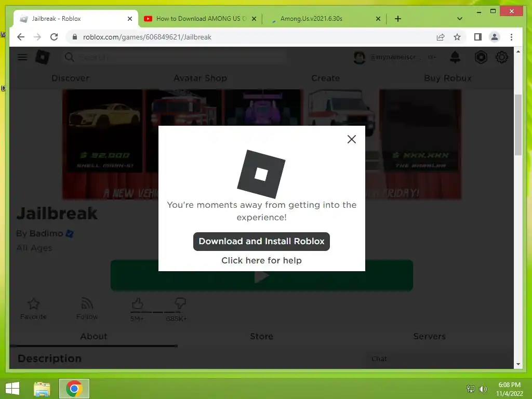Switch to the Store tab

[261, 336]
